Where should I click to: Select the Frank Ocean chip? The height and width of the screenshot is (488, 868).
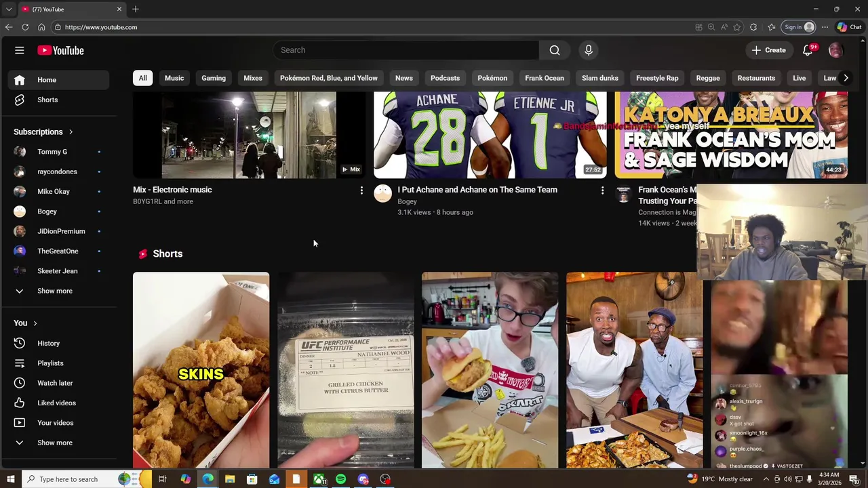pyautogui.click(x=545, y=78)
